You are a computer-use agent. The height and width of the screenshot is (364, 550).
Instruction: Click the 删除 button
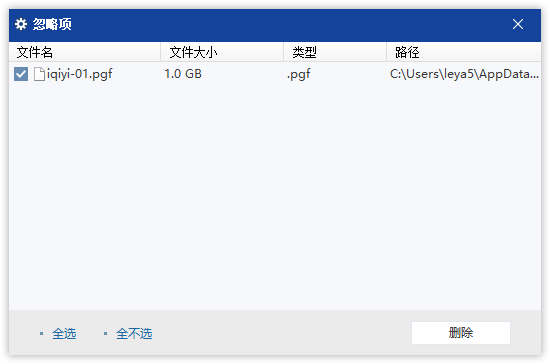461,333
